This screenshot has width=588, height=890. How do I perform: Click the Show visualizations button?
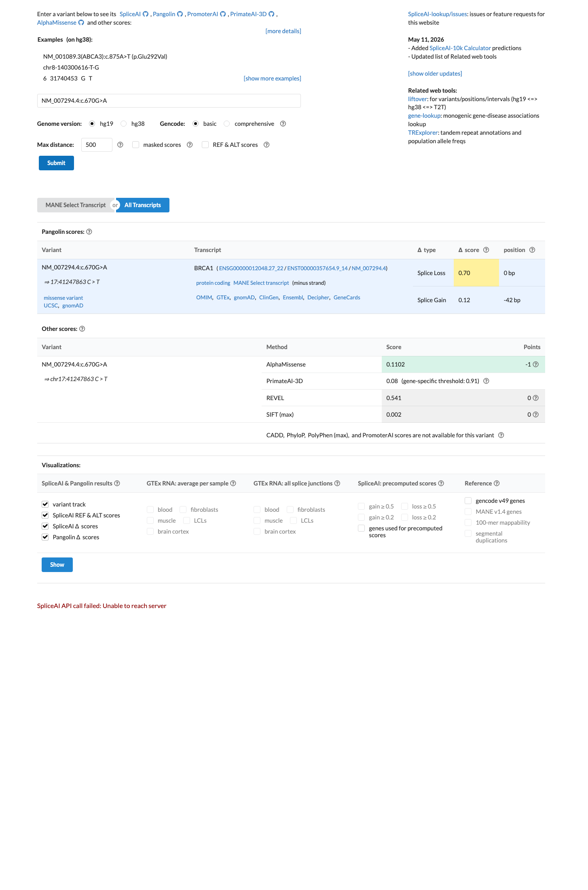(57, 565)
